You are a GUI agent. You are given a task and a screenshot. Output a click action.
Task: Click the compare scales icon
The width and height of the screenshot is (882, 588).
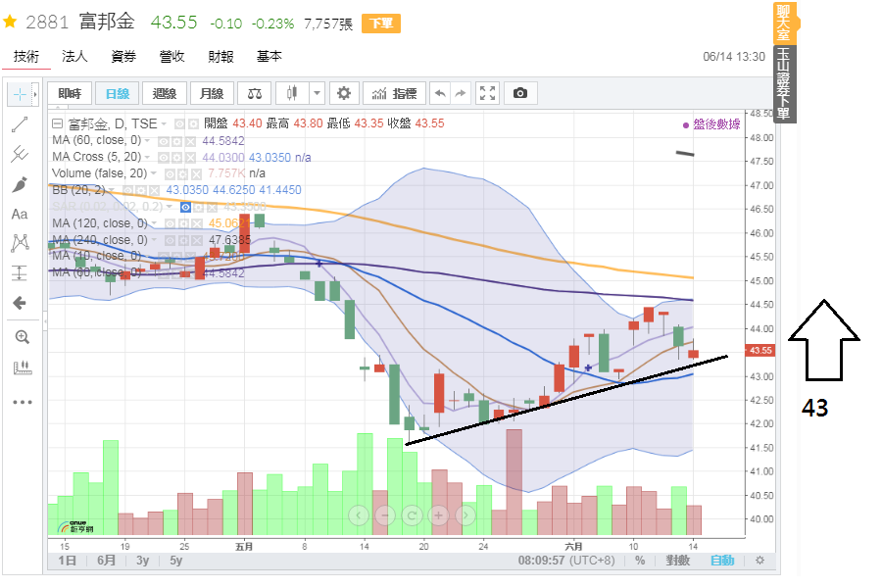254,93
